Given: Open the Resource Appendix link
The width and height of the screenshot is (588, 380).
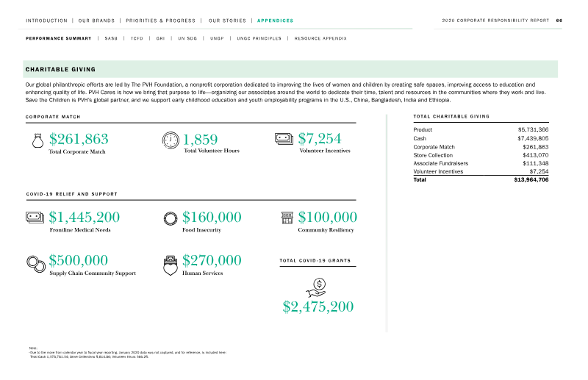Looking at the screenshot, I should tap(320, 38).
